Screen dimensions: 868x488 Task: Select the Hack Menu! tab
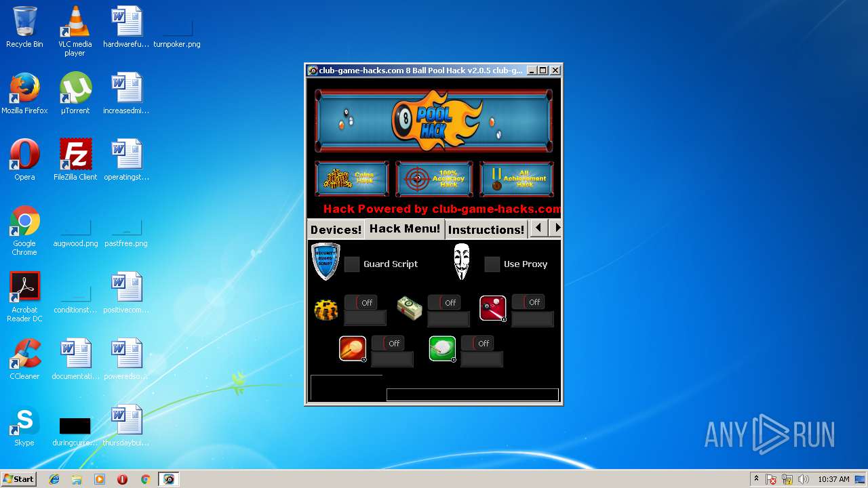405,228
